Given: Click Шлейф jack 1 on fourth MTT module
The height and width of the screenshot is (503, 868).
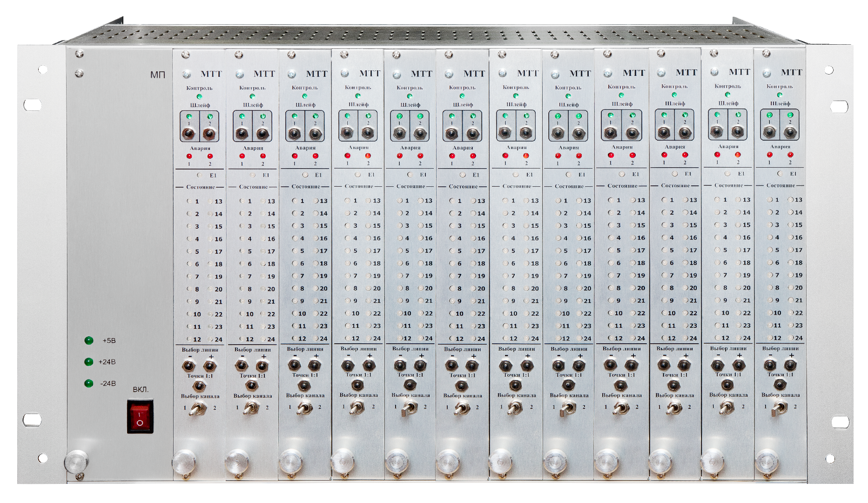Looking at the screenshot, I should pyautogui.click(x=347, y=134).
